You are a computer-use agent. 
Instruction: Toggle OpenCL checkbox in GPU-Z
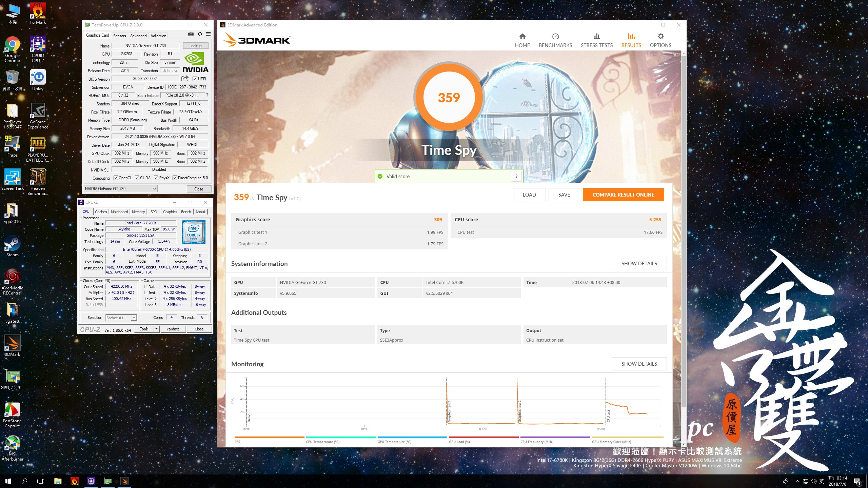[x=116, y=178]
